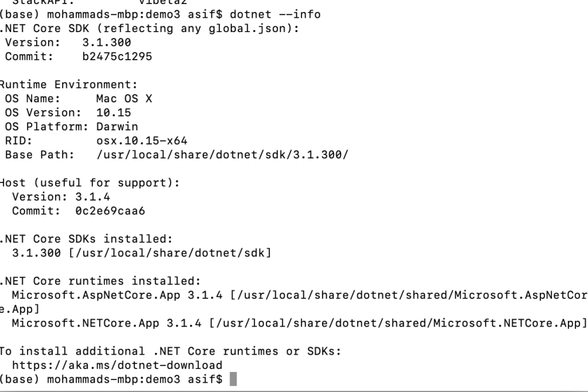Click the 'Host (useful for support):' heading
Image resolution: width=588 pixels, height=392 pixels.
pos(89,183)
